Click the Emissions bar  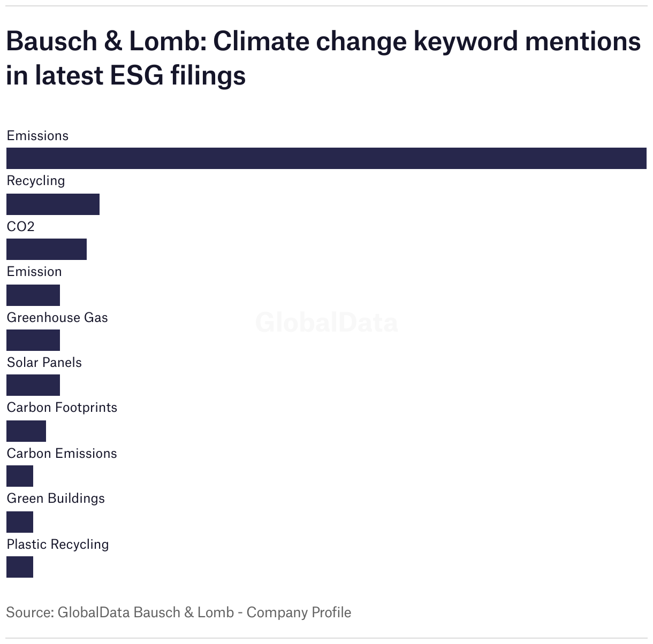tap(326, 158)
